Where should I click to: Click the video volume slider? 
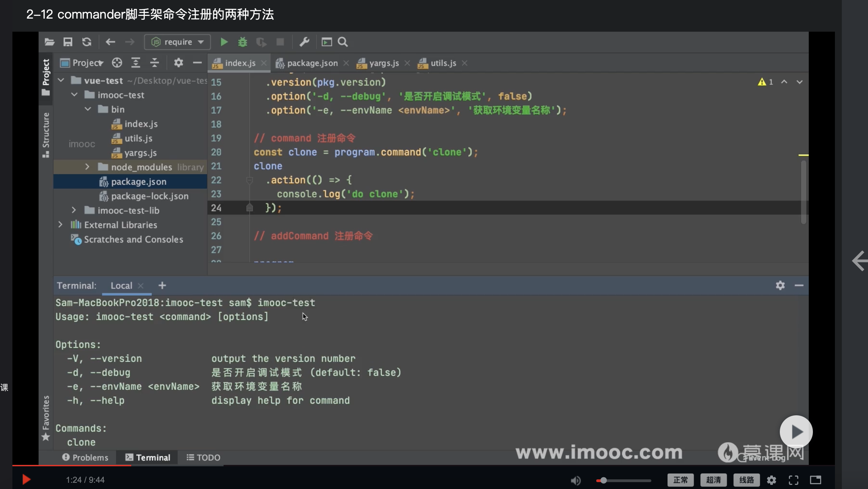click(623, 480)
